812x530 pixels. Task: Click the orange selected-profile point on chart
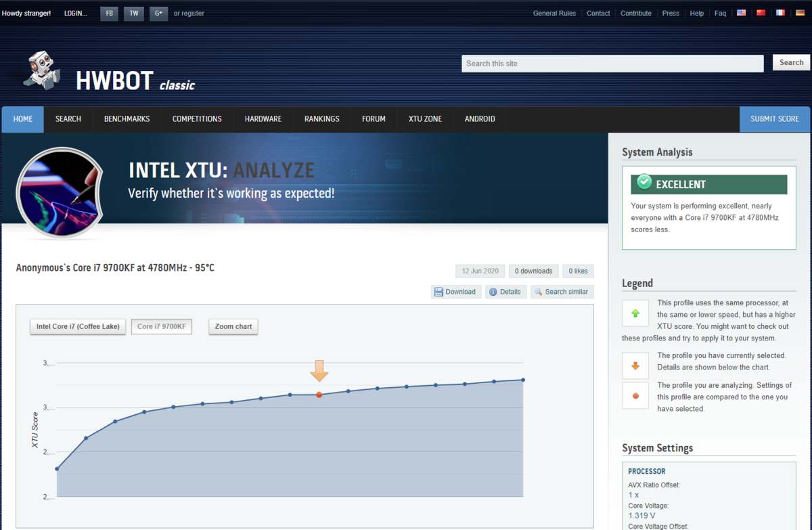point(319,395)
